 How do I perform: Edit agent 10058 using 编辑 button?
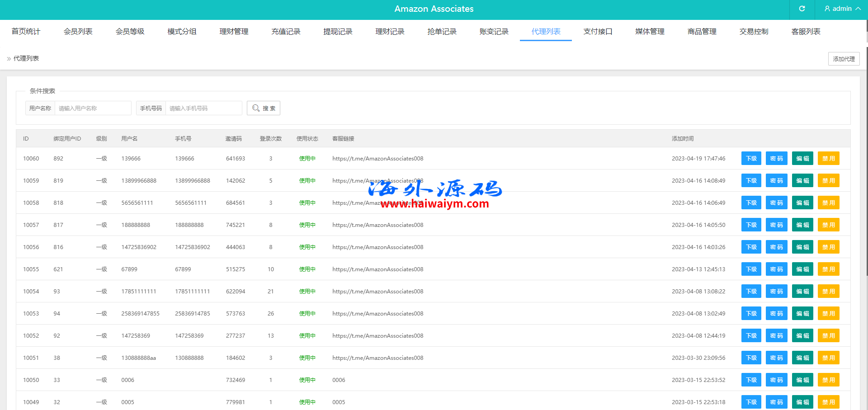(x=802, y=203)
